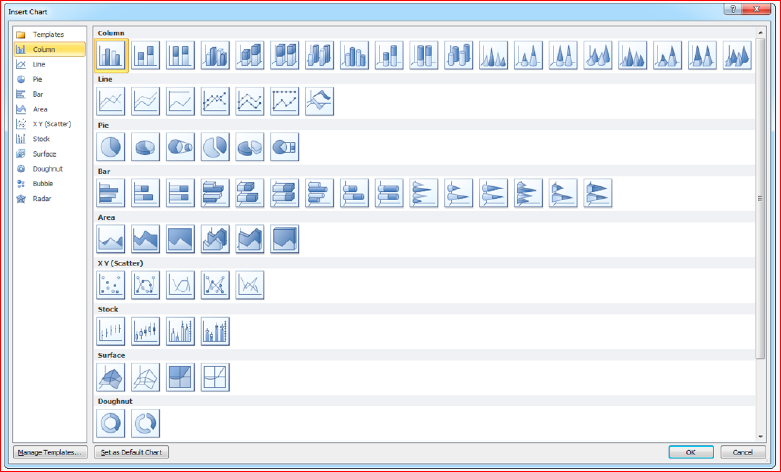Viewport: 781px width, 472px height.
Task: Pick the Exploded pie in 3-D chart
Action: (250, 147)
